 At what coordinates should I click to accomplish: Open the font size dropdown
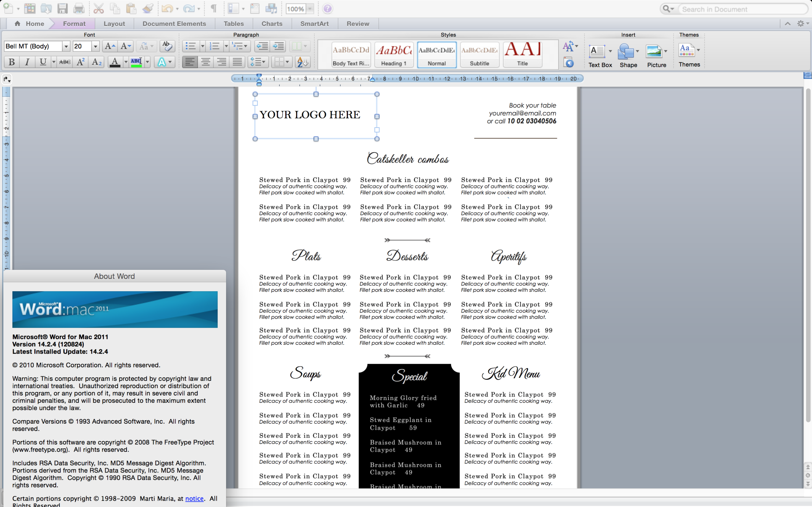tap(95, 46)
